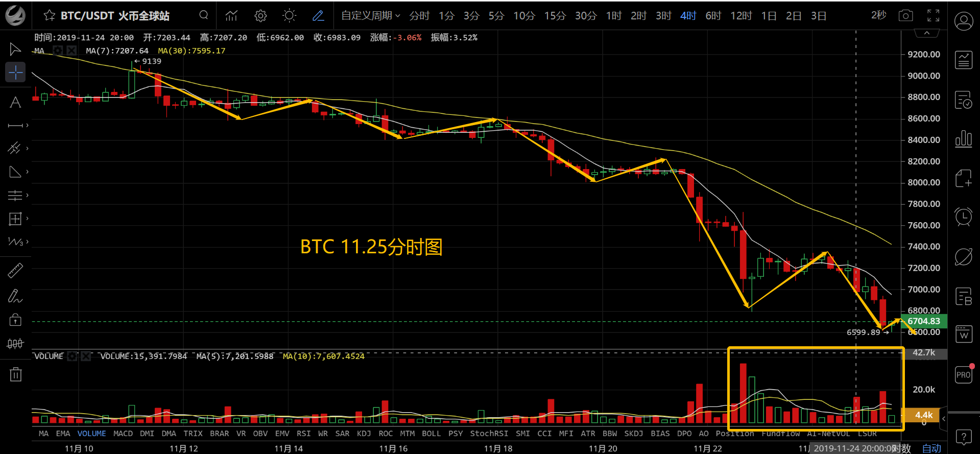Open the planet explore icon in right sidebar
The image size is (980, 454).
pos(964,257)
